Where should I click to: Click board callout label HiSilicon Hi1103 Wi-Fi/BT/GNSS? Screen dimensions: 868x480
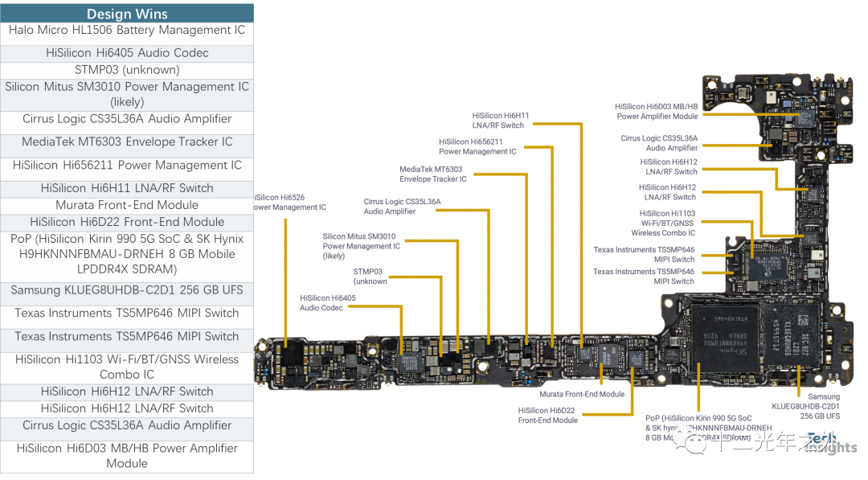click(663, 223)
